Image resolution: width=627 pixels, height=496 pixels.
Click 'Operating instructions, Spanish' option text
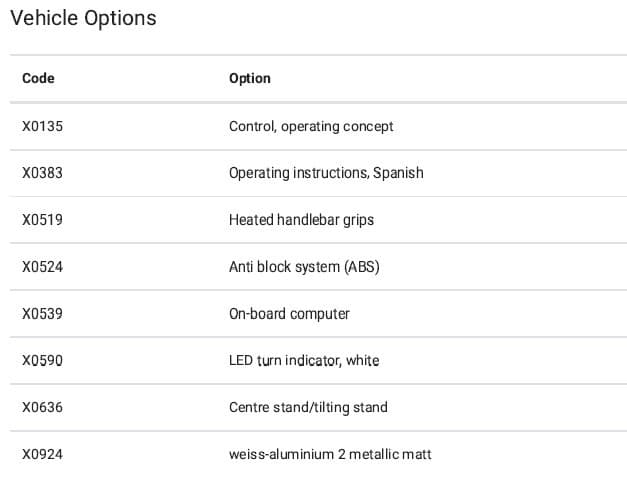(x=326, y=173)
